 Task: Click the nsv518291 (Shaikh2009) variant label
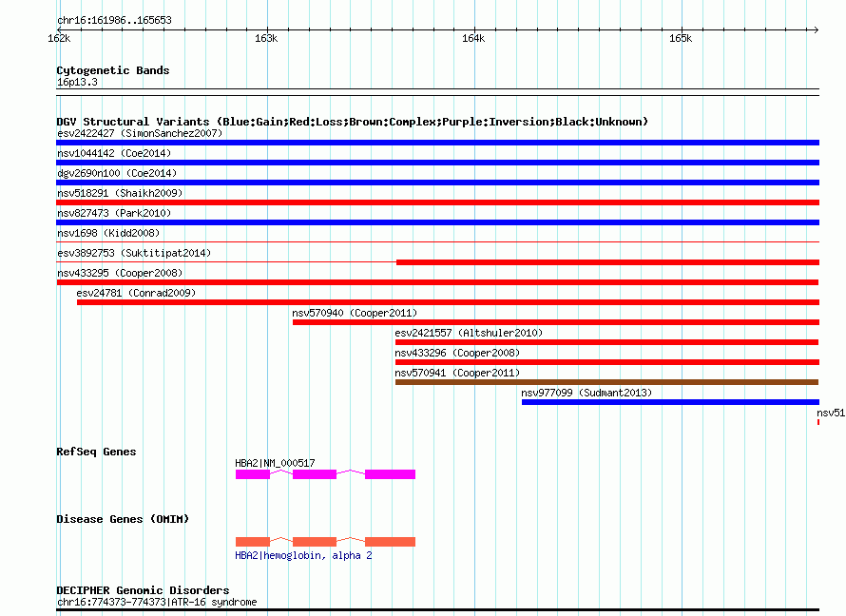120,193
